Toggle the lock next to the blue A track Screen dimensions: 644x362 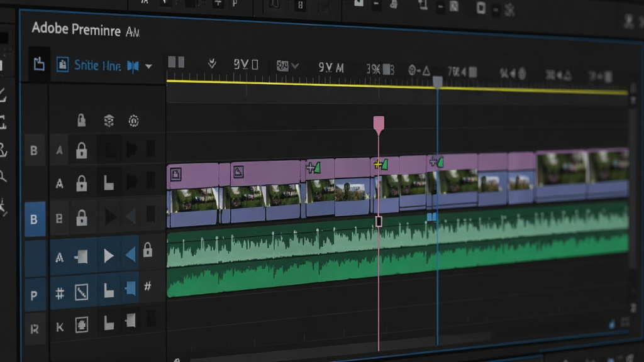pos(147,249)
